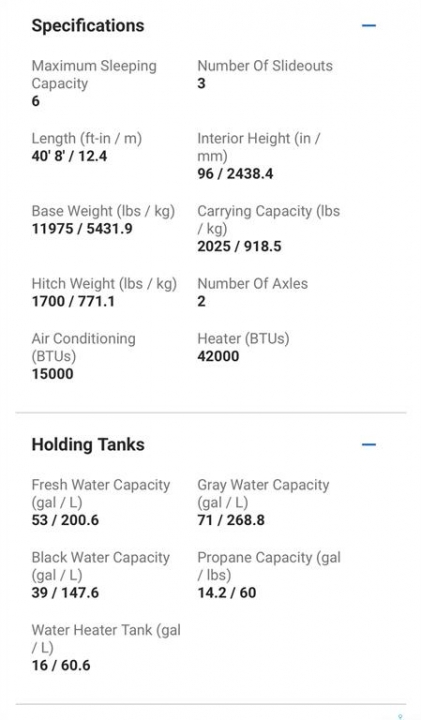Click fresh water capacity value 53 / 200.6
The width and height of the screenshot is (421, 720).
65,520
